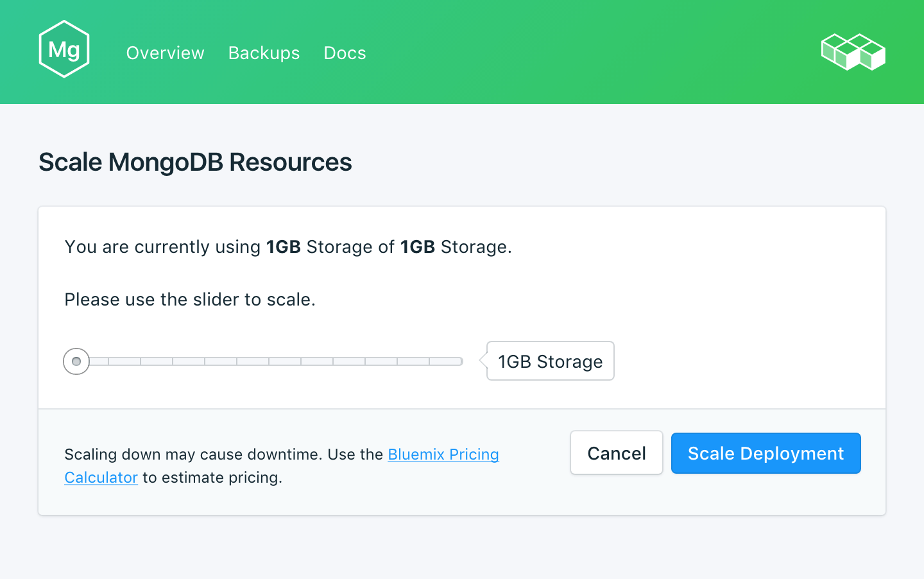Open the Overview tab

coord(165,53)
